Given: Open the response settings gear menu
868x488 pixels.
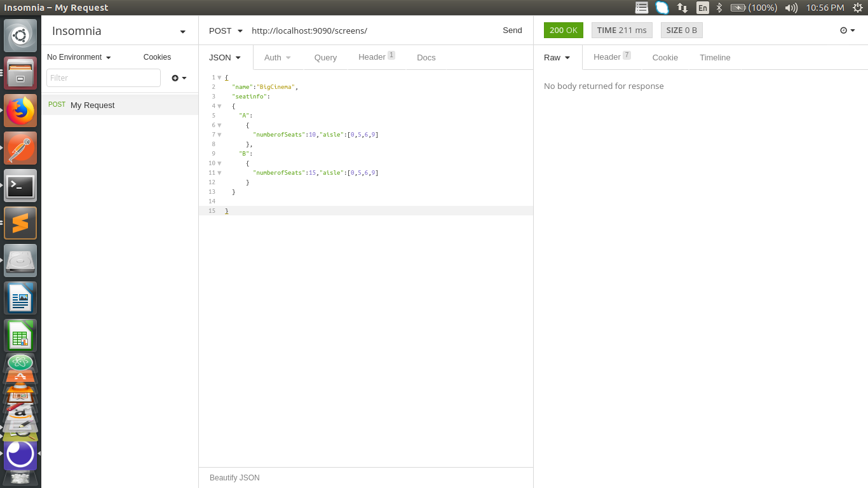Looking at the screenshot, I should point(847,30).
